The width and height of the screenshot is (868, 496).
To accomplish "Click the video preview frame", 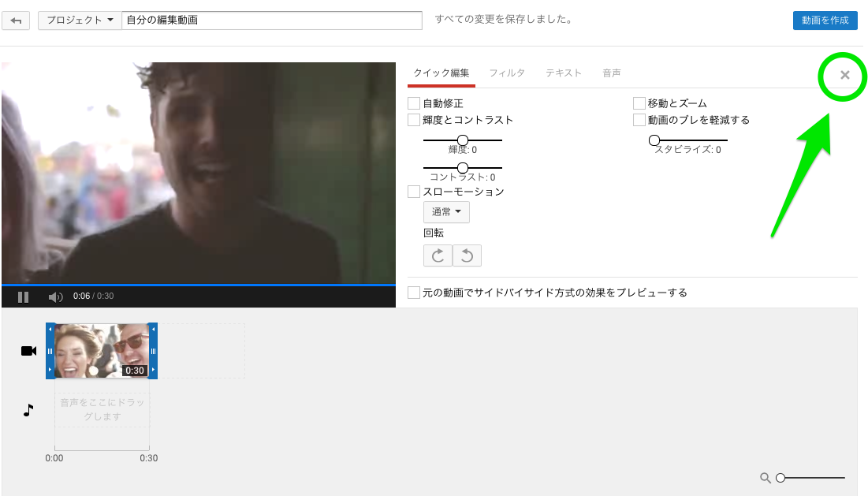I will coord(198,173).
